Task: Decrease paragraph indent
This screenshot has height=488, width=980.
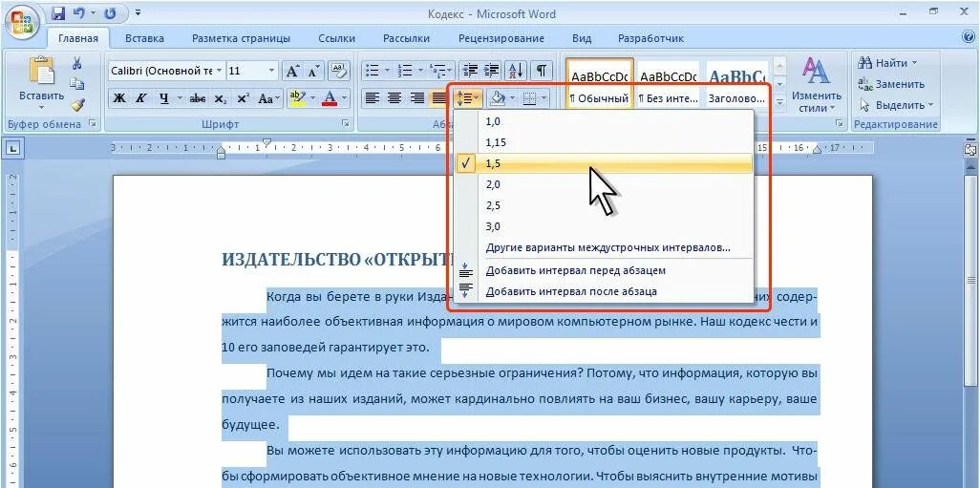Action: (470, 71)
